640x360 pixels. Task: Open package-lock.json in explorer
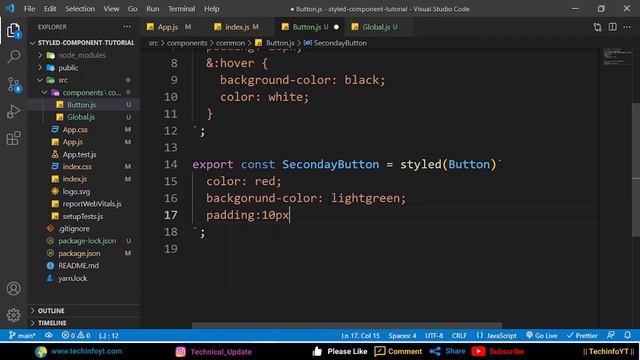pos(84,241)
